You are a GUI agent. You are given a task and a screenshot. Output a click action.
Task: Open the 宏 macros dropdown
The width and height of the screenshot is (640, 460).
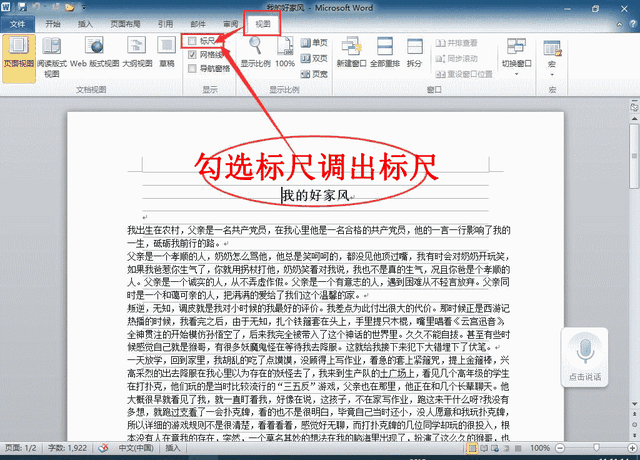552,57
